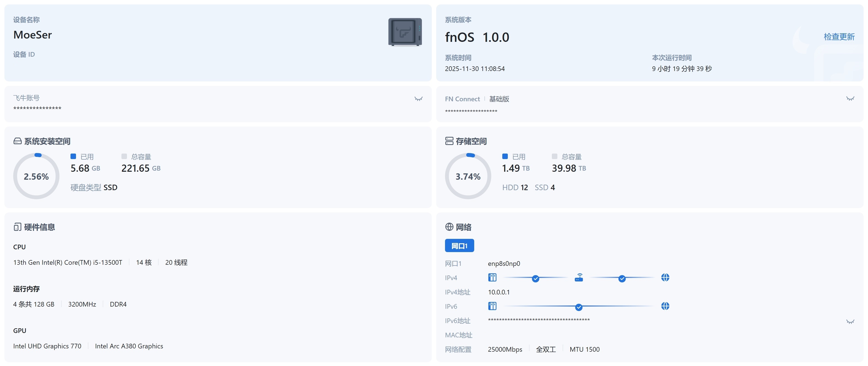Switch to the 网口1 network tab
The height and width of the screenshot is (366, 868).
point(459,245)
